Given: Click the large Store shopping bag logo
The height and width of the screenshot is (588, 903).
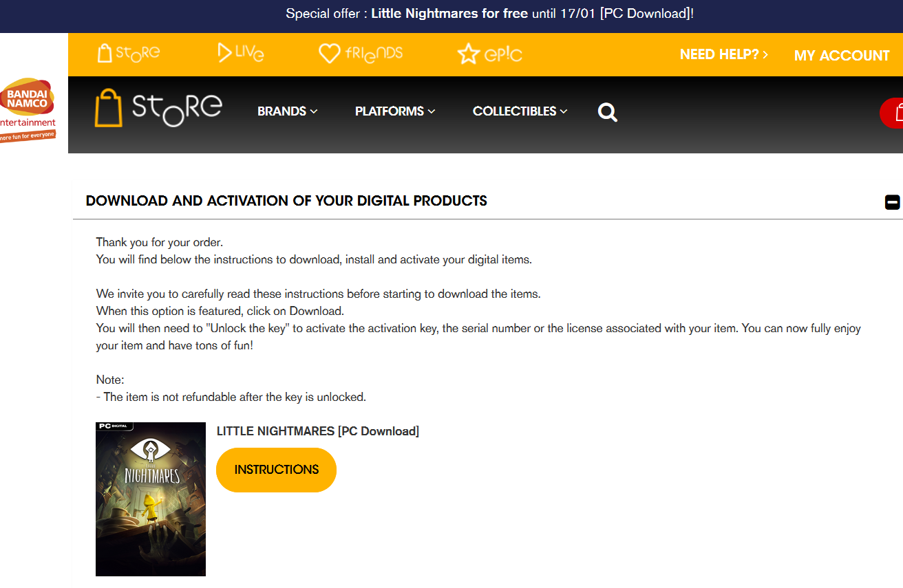Looking at the screenshot, I should click(x=158, y=109).
